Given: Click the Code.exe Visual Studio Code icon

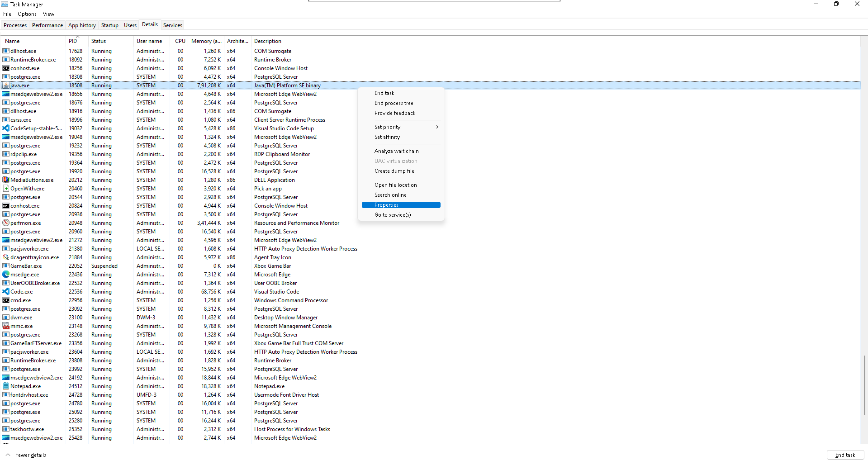Looking at the screenshot, I should point(6,292).
